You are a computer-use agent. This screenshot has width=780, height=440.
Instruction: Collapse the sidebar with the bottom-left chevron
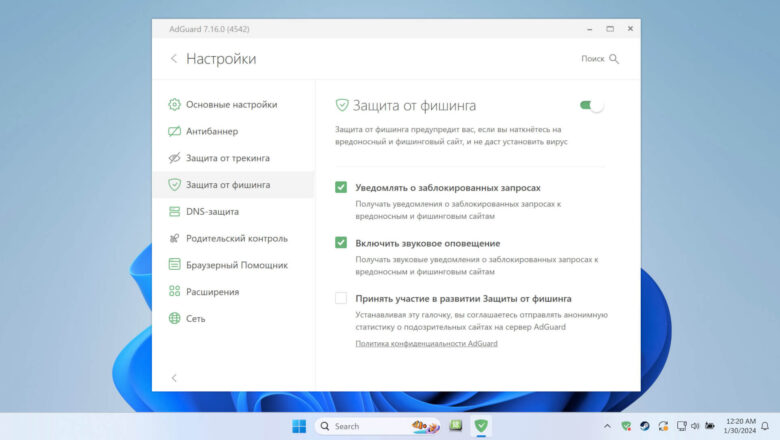click(174, 378)
